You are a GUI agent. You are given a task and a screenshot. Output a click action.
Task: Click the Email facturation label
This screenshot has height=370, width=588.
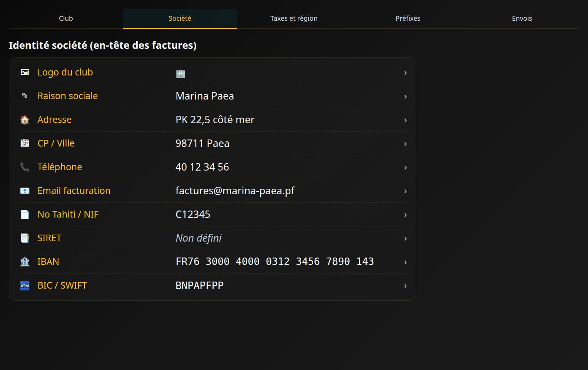pos(74,191)
